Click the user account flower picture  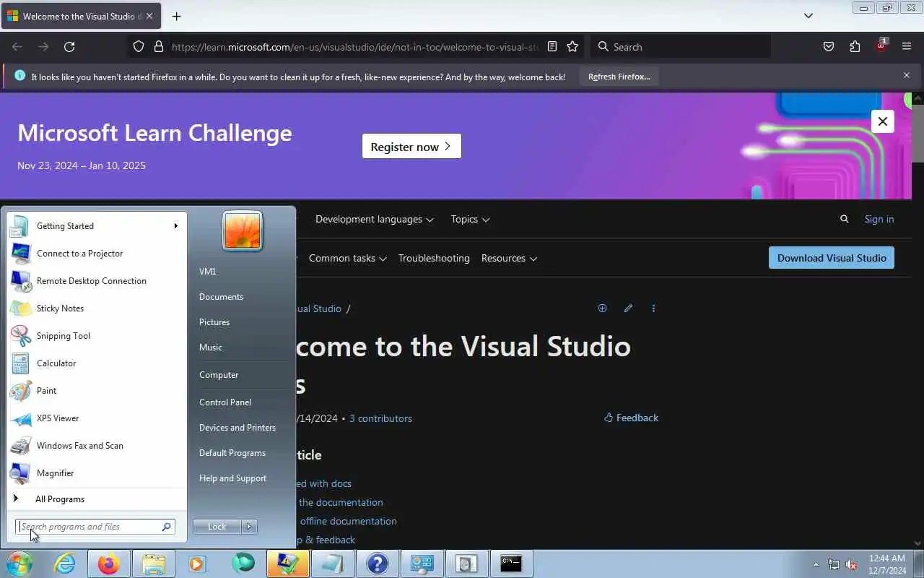coord(243,231)
